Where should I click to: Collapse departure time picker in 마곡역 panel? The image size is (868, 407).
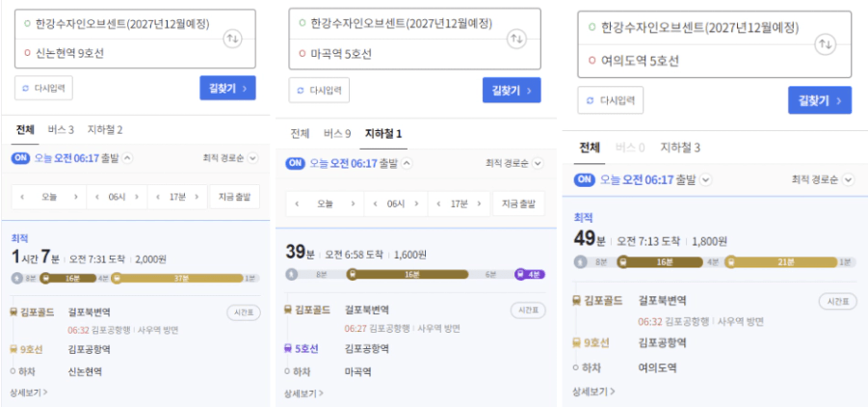407,163
